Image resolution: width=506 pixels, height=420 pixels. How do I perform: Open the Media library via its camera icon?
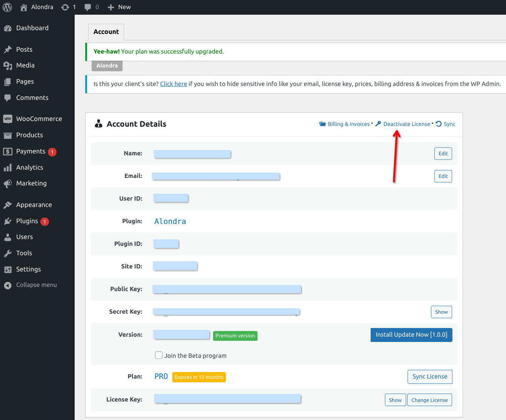(8, 65)
